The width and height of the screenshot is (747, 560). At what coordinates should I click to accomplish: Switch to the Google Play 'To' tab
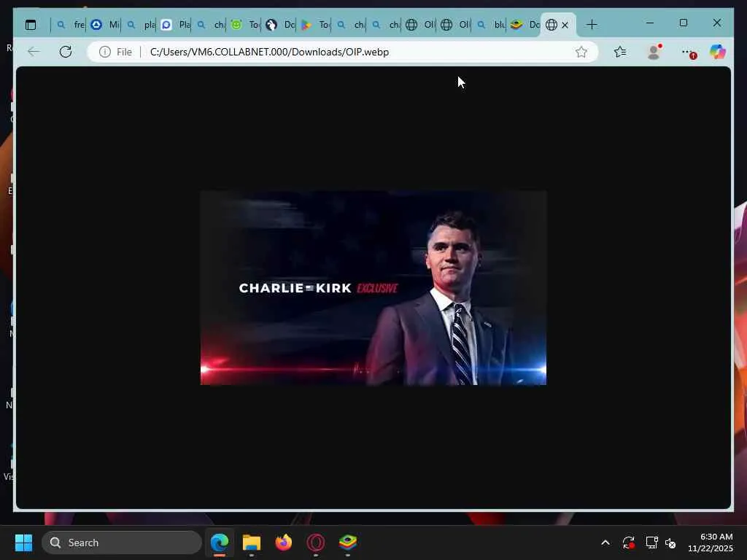315,25
